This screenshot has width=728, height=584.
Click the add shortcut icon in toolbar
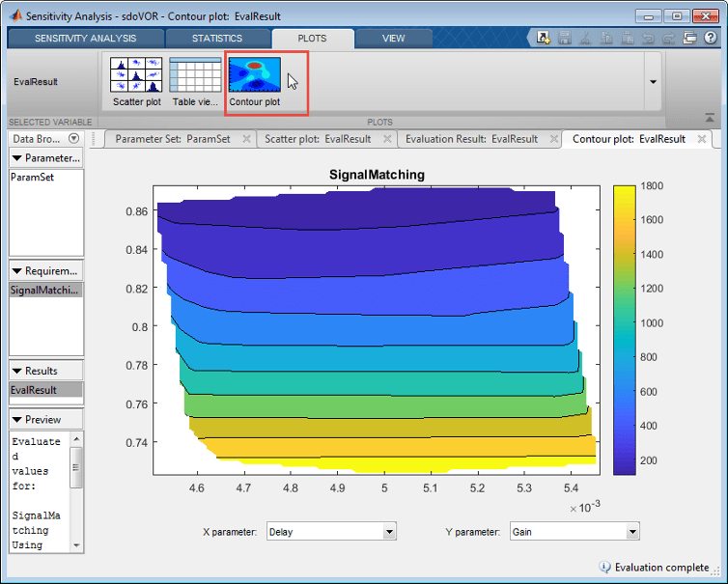coord(544,39)
